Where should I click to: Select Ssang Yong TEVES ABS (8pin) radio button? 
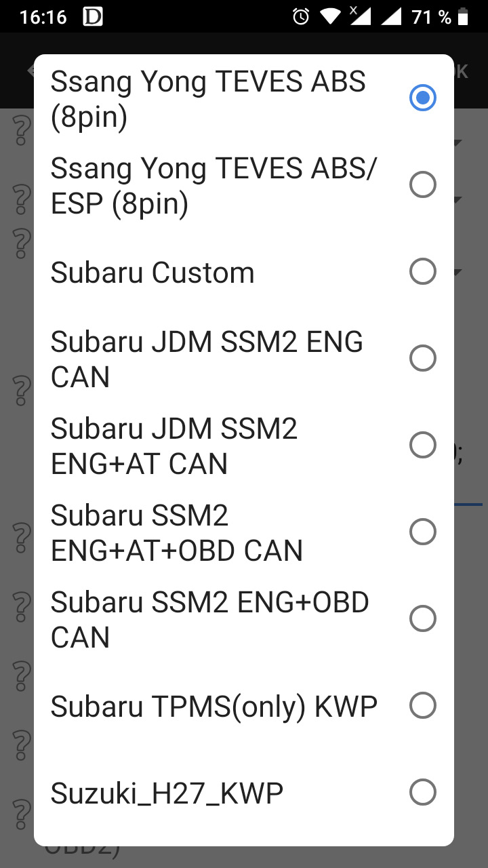[x=422, y=98]
